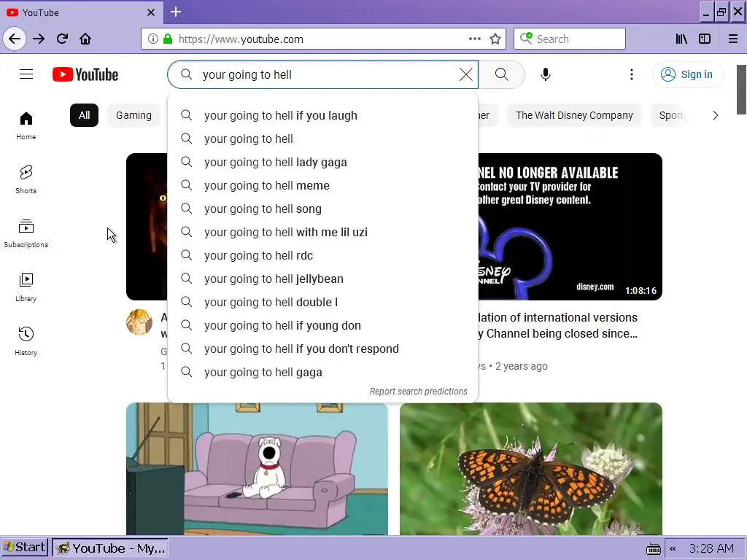The height and width of the screenshot is (560, 747).
Task: Go forward with the browser forward arrow
Action: (39, 39)
